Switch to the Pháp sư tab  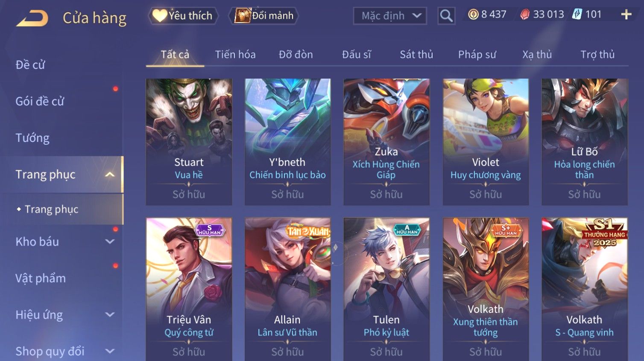477,55
